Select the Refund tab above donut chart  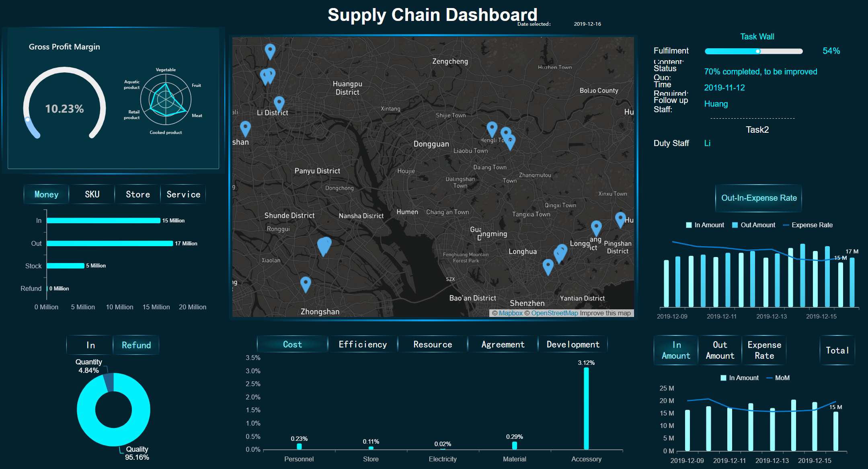(x=136, y=346)
